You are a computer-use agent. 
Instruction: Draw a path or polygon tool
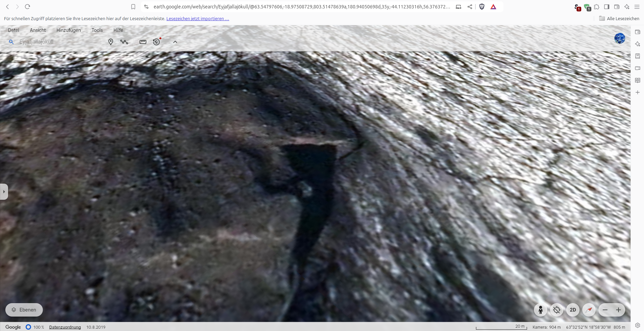coord(124,42)
